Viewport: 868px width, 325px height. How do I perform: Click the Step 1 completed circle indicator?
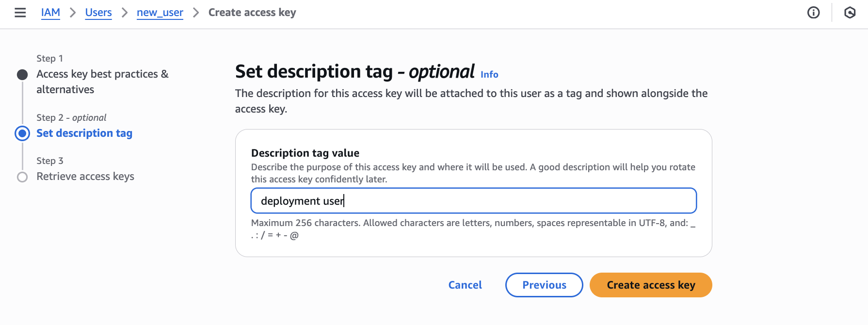[22, 75]
